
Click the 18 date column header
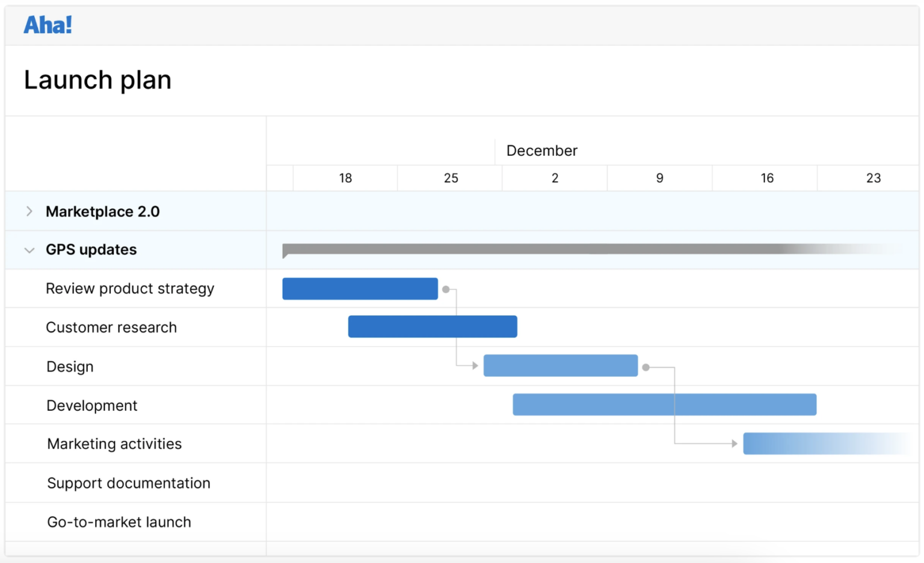tap(345, 178)
